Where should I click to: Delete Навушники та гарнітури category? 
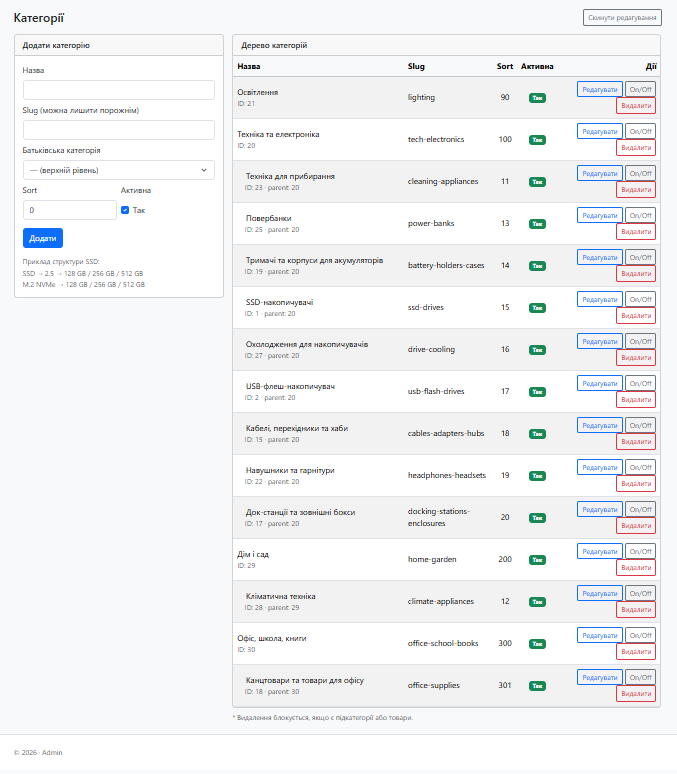[636, 483]
